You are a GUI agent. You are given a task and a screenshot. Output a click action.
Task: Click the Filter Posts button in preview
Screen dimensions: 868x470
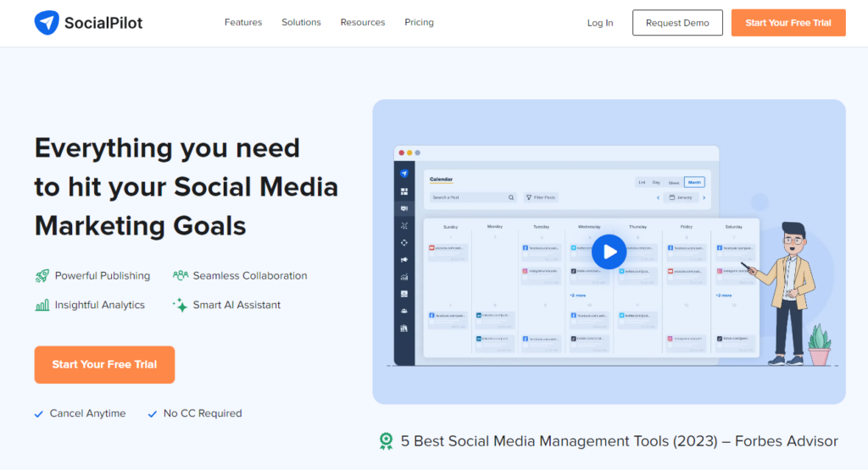click(541, 197)
